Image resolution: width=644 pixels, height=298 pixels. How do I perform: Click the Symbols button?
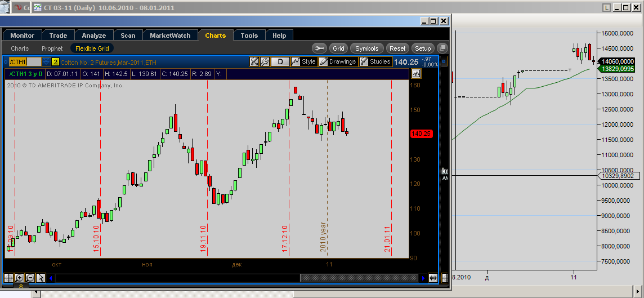(x=367, y=48)
